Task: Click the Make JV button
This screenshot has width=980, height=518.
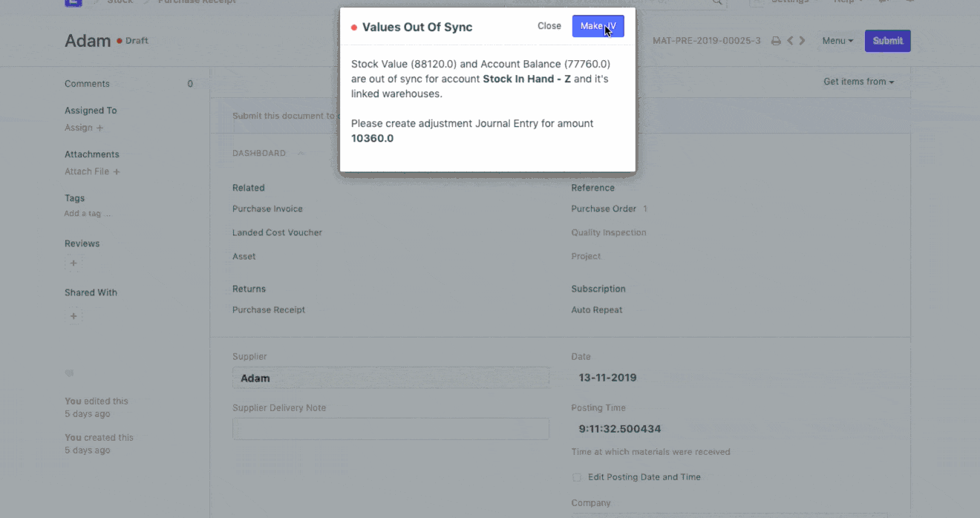Action: (x=598, y=26)
